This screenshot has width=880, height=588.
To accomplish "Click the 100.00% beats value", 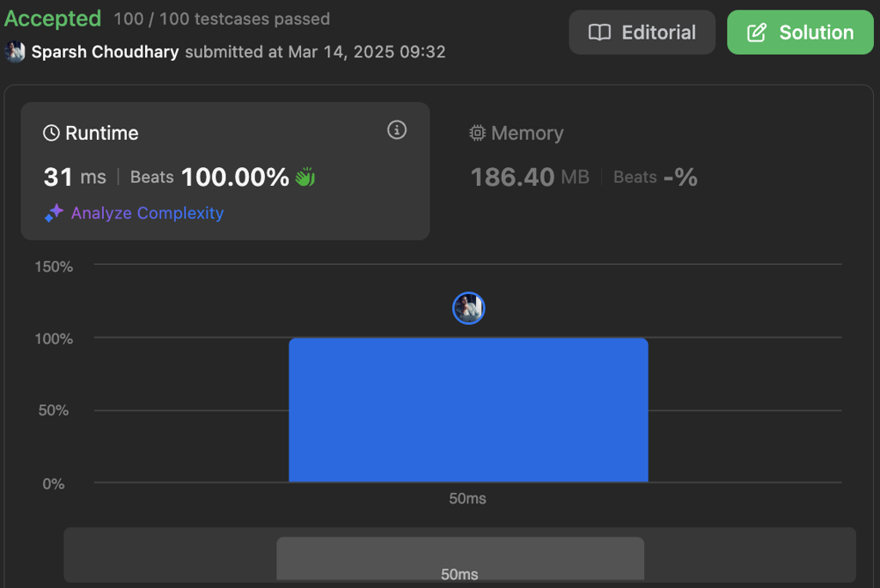I will click(235, 177).
